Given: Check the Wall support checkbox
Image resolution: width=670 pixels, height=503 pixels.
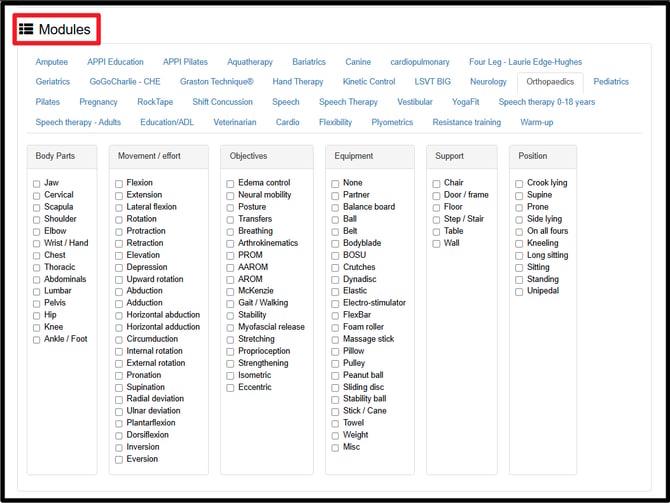Looking at the screenshot, I should pyautogui.click(x=436, y=244).
